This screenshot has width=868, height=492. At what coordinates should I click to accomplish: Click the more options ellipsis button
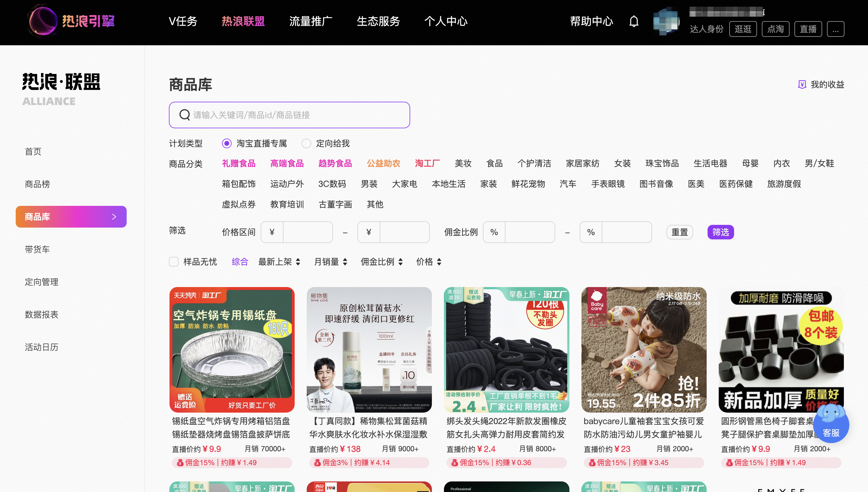[x=836, y=29]
